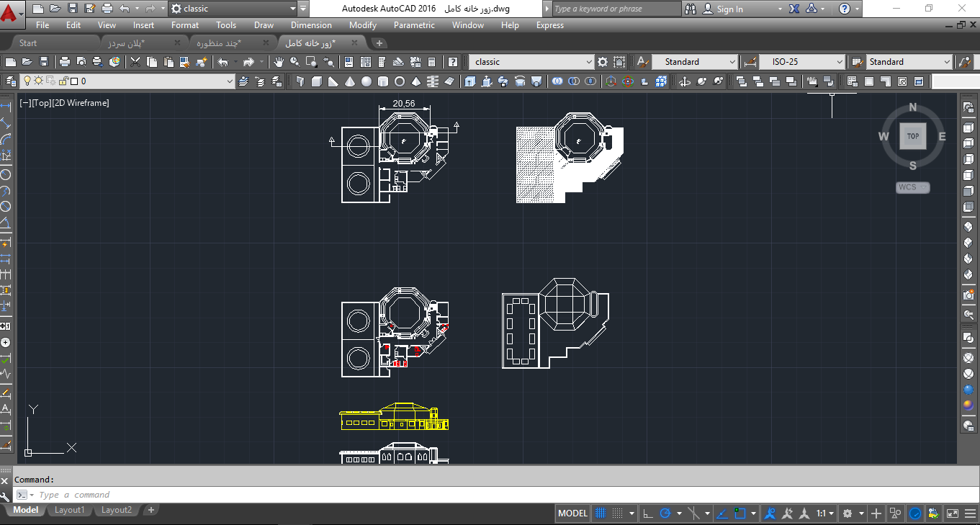
Task: Select the Box solid modeling icon
Action: pos(316,81)
